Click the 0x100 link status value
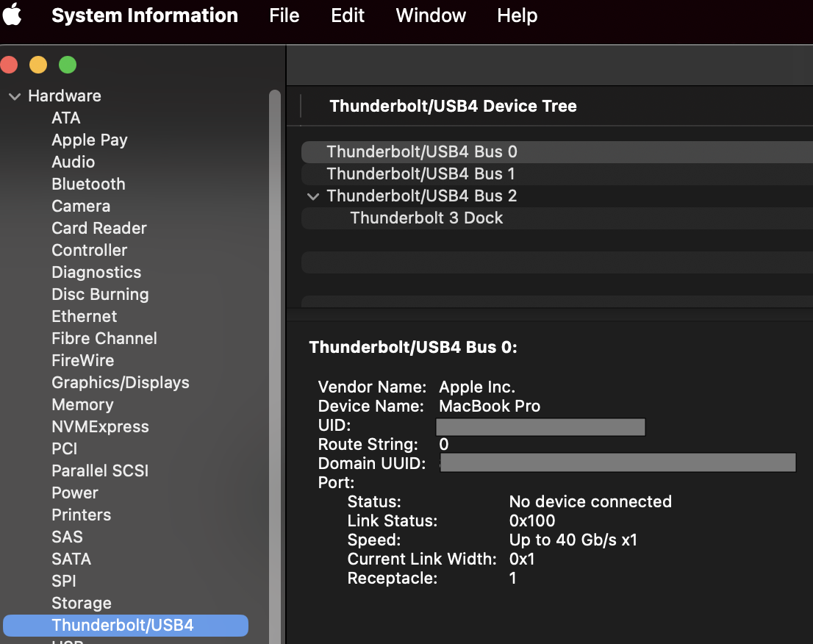 (x=532, y=520)
